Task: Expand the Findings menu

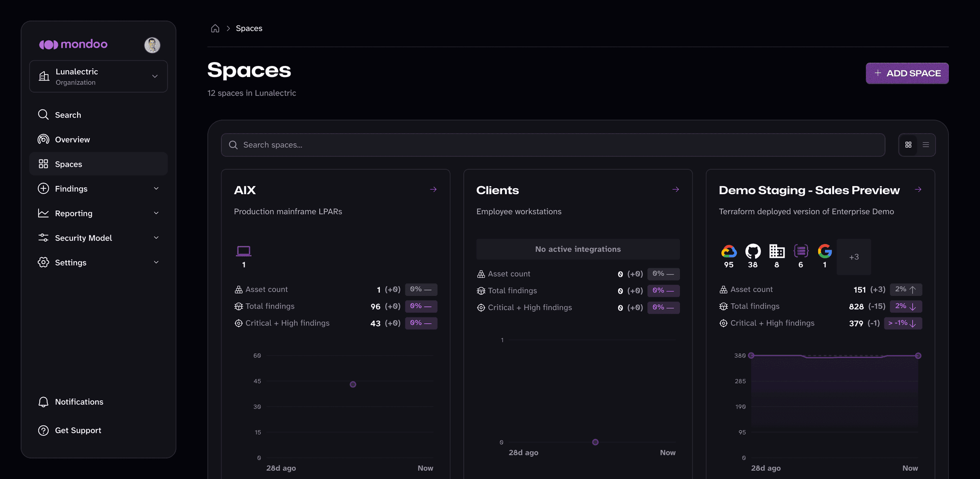Action: tap(99, 189)
